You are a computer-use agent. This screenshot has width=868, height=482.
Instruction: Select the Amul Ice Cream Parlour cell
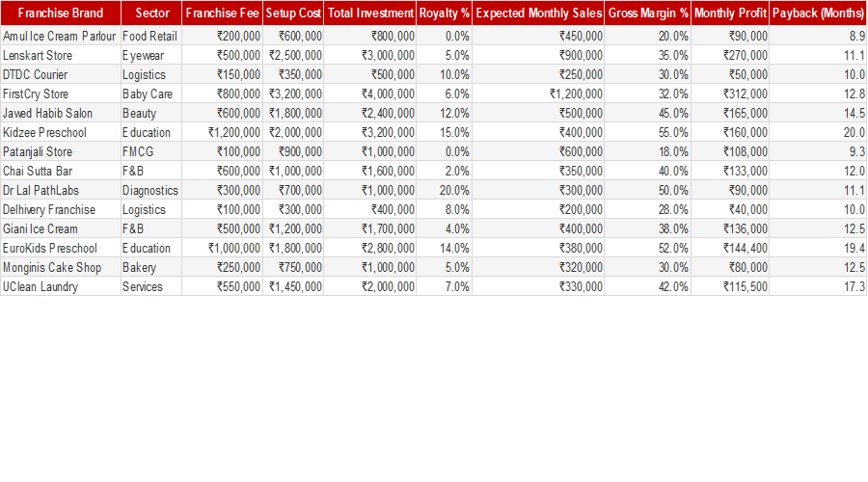click(x=61, y=36)
